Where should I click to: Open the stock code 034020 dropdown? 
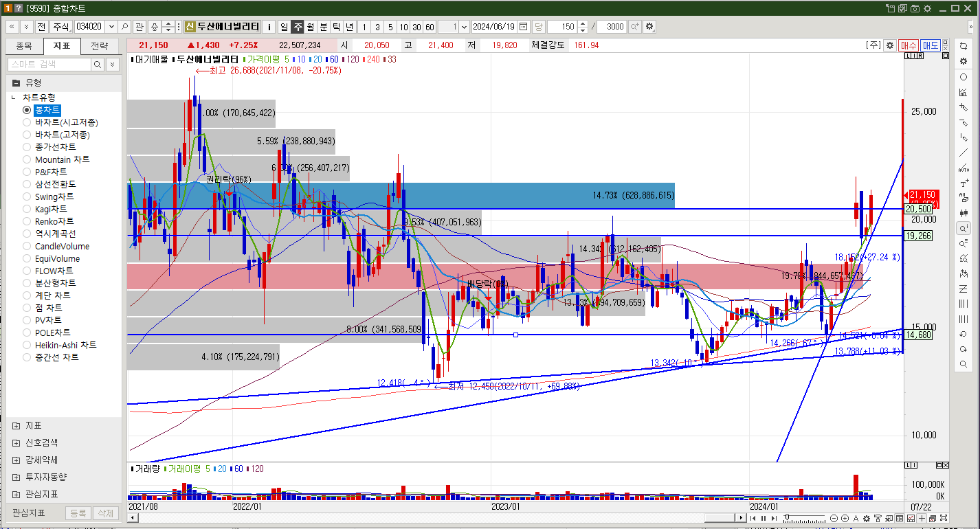(111, 26)
